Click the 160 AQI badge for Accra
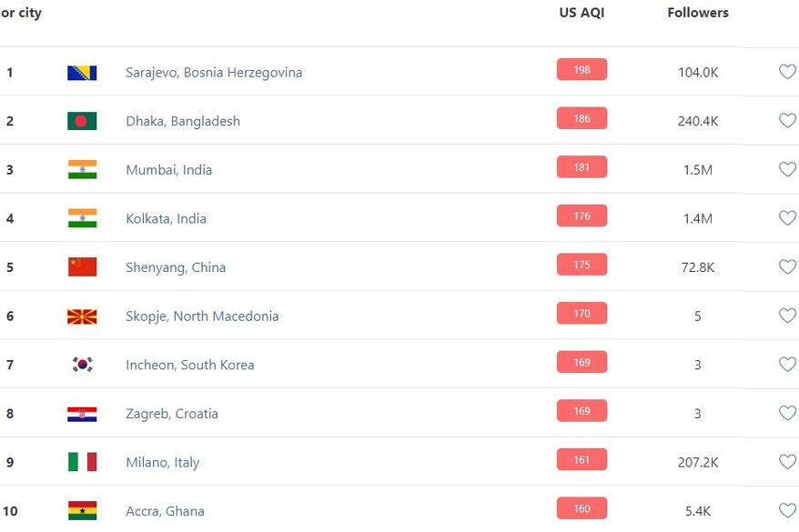The width and height of the screenshot is (799, 532). coord(582,508)
